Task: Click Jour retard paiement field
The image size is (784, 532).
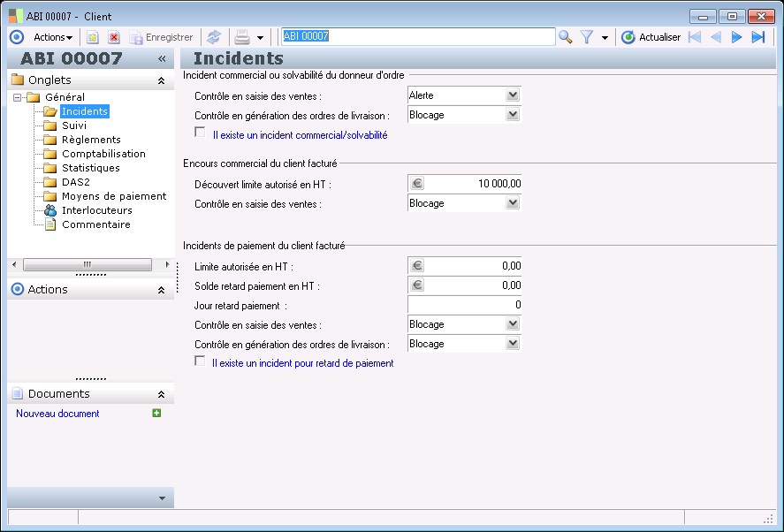Action: click(464, 305)
